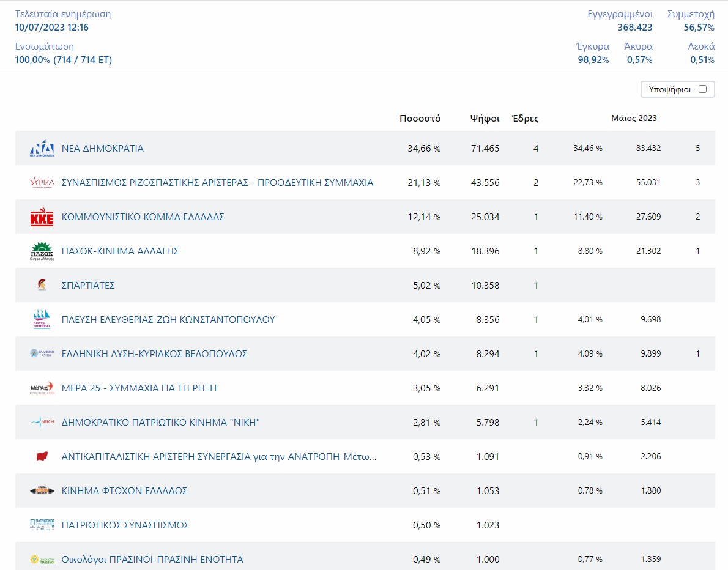Image resolution: width=728 pixels, height=570 pixels.
Task: Open the ΚΙΝΗΜΑ ΦΤΩΧΩΝ ΕΛΛΑΔΟΣ link
Action: tap(124, 490)
